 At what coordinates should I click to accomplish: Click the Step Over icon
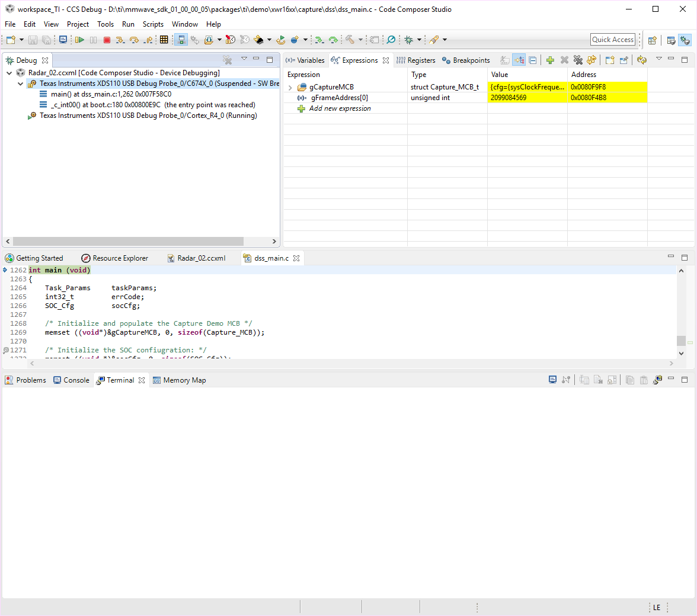click(134, 40)
